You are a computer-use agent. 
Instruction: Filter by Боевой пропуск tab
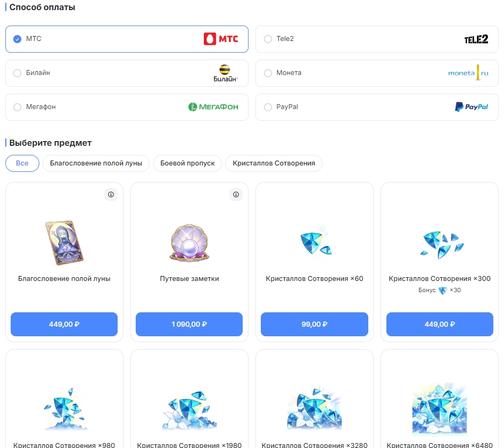click(x=187, y=163)
